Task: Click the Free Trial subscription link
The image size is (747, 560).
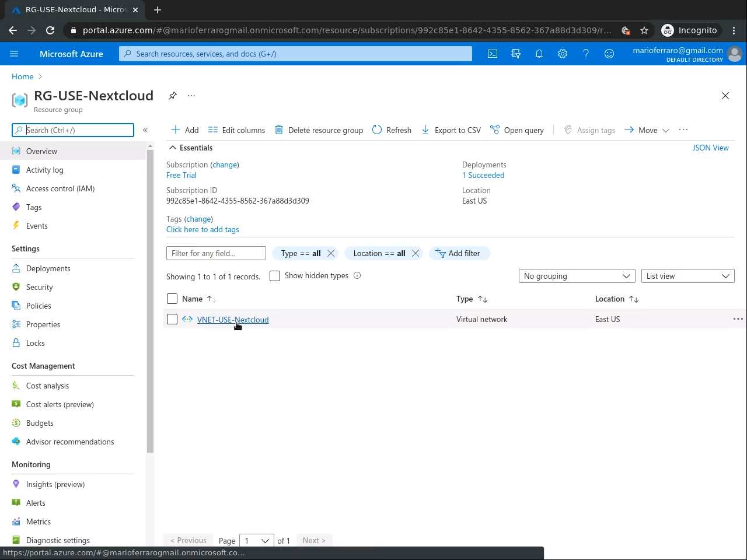Action: [x=181, y=175]
